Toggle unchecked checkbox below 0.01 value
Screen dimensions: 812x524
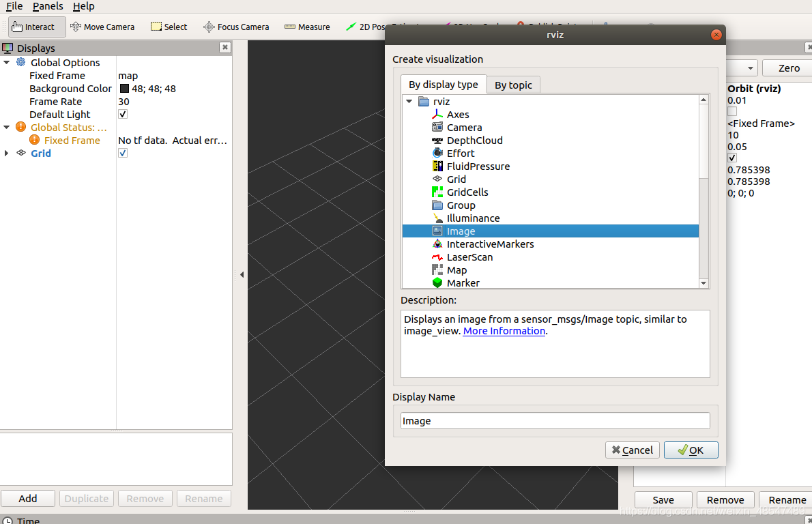tap(731, 111)
